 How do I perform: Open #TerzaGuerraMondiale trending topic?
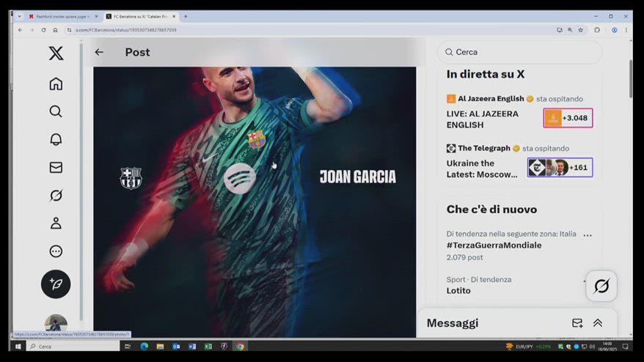pyautogui.click(x=494, y=245)
